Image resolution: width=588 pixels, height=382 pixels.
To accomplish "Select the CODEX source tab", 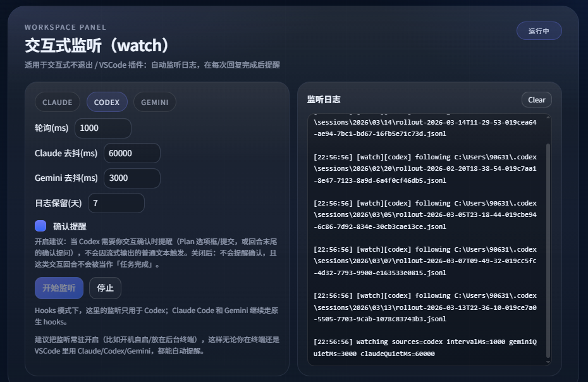I will (x=107, y=102).
